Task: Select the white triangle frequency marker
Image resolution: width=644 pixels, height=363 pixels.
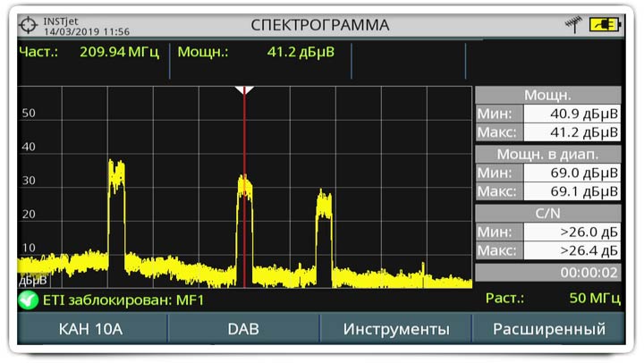Action: pos(244,90)
